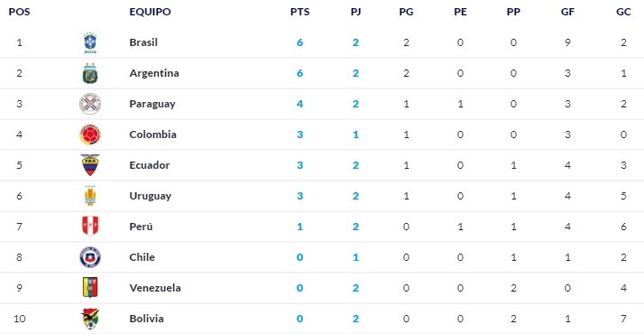Sort by the PJ column header
644x334 pixels.
(355, 12)
